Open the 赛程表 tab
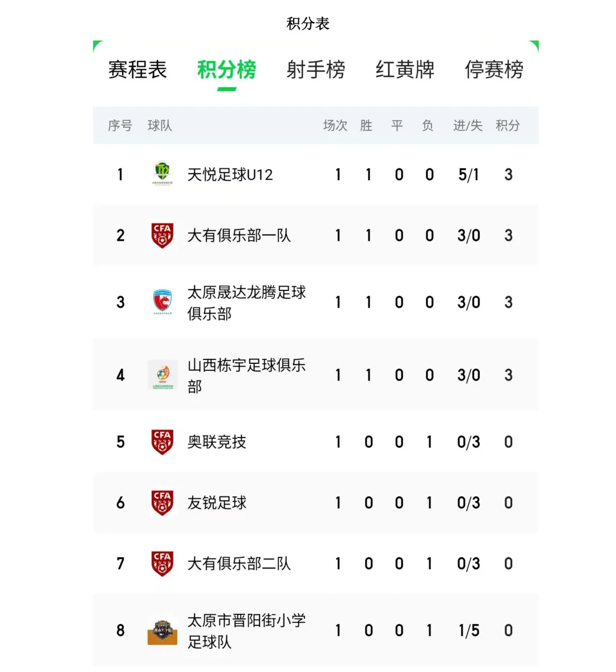Viewport: 616px width, 672px height. tap(137, 70)
